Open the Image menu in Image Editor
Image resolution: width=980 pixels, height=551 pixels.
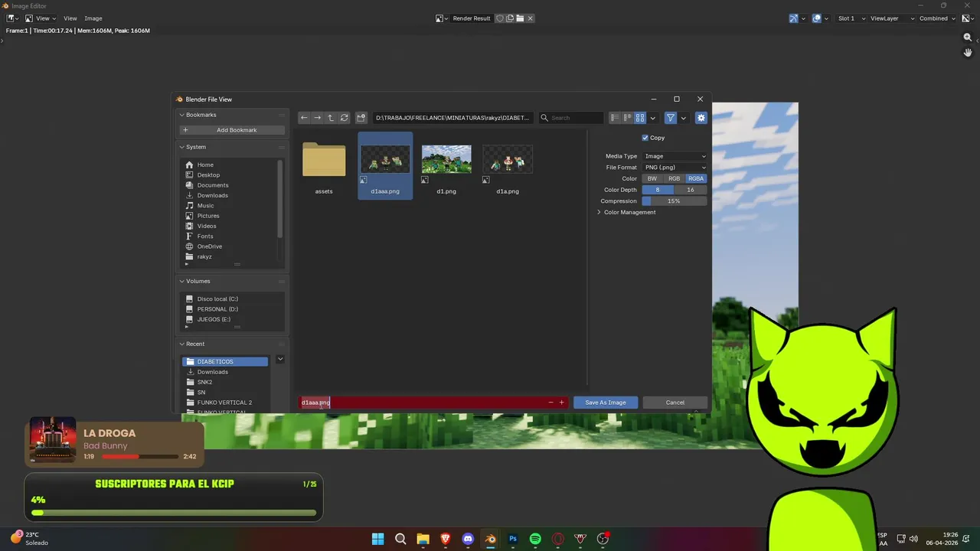(x=93, y=18)
